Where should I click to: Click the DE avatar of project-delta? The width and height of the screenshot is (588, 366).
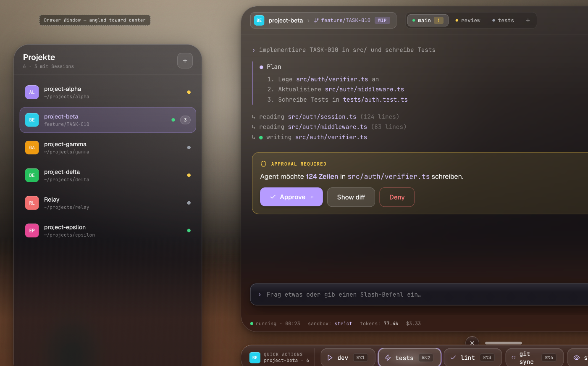[32, 175]
